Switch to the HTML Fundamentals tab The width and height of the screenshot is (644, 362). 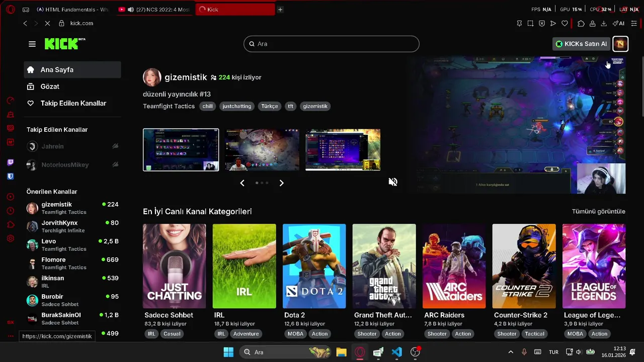tap(74, 10)
